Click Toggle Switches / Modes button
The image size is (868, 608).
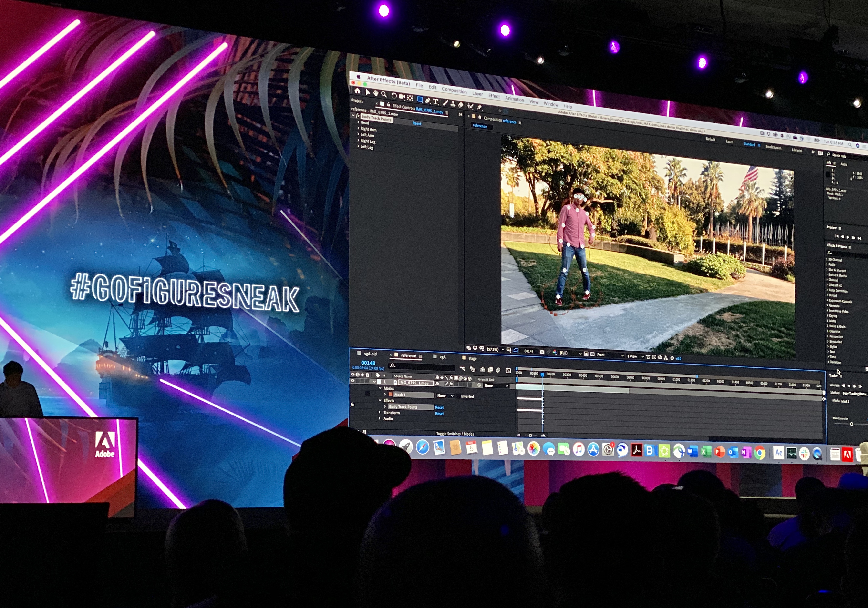455,434
